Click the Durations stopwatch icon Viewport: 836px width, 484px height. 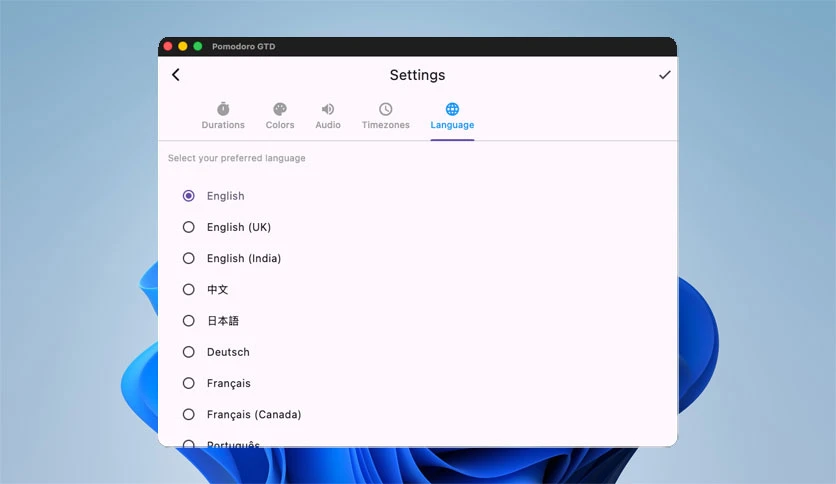point(223,109)
